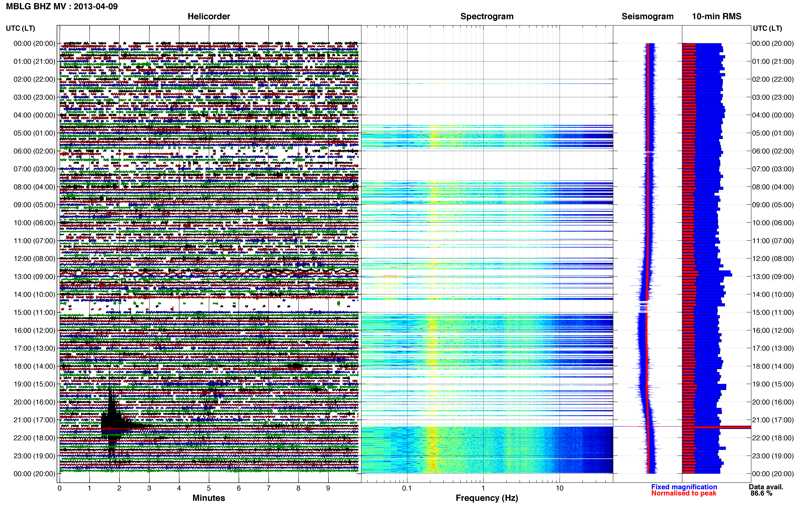Click the left '21:00 (17:00)' time label
The width and height of the screenshot is (812, 508).
point(34,420)
